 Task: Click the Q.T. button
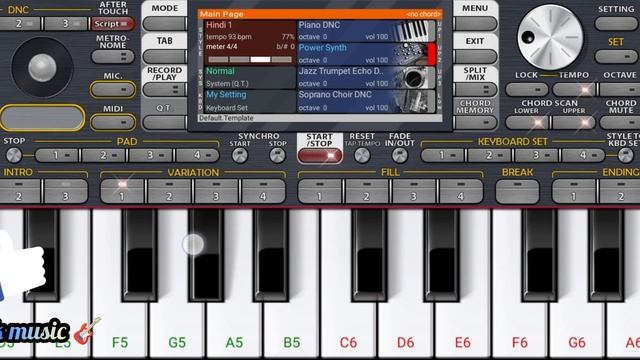tap(164, 122)
